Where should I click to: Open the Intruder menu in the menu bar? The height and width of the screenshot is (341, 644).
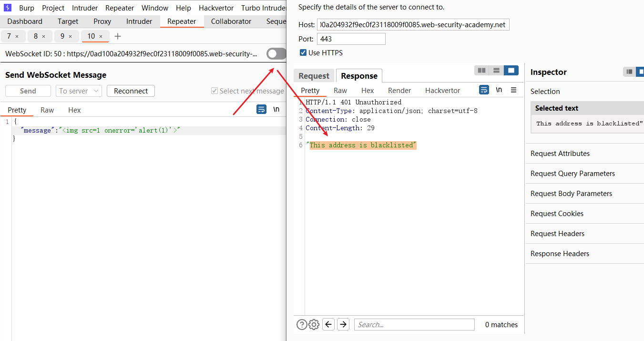(x=84, y=8)
